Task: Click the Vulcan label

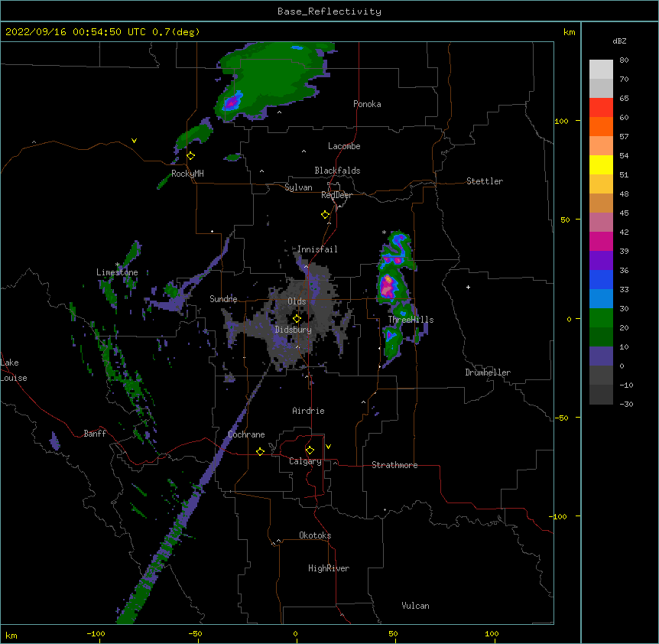Action: coord(415,606)
